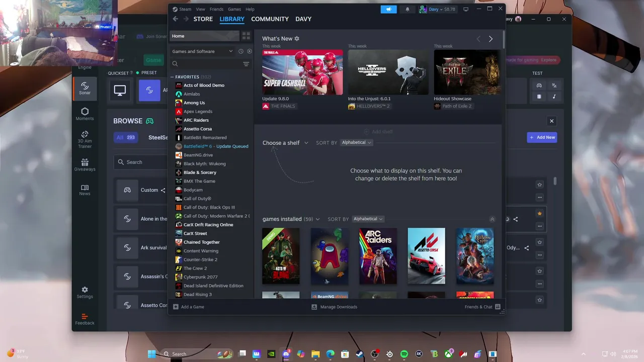Viewport: 644px width, 362px height.
Task: Open Manage Downloads
Action: tap(335, 307)
